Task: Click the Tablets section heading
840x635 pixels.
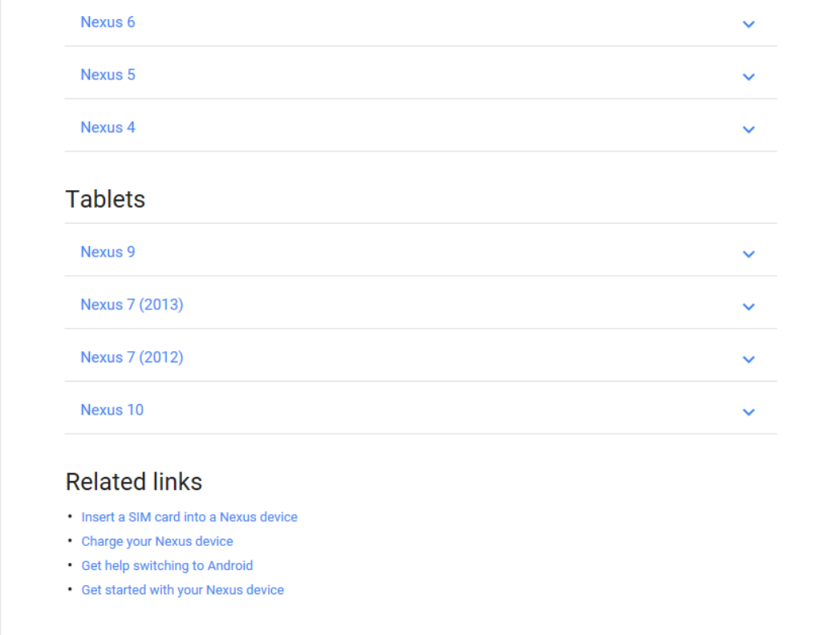Action: click(x=105, y=199)
